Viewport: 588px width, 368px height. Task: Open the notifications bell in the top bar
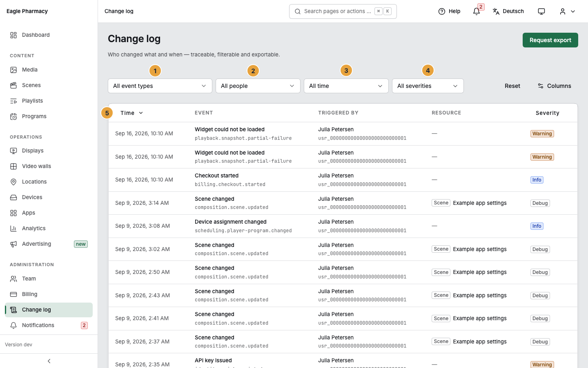[477, 11]
